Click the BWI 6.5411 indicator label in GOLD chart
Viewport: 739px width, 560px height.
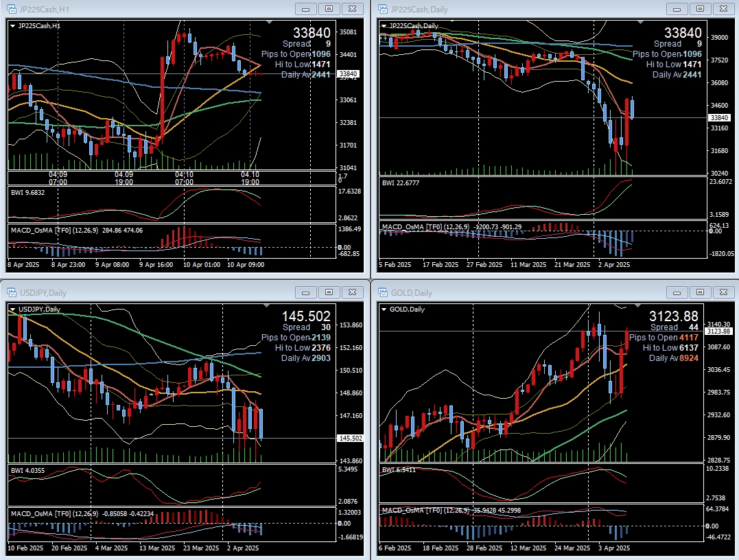[399, 470]
